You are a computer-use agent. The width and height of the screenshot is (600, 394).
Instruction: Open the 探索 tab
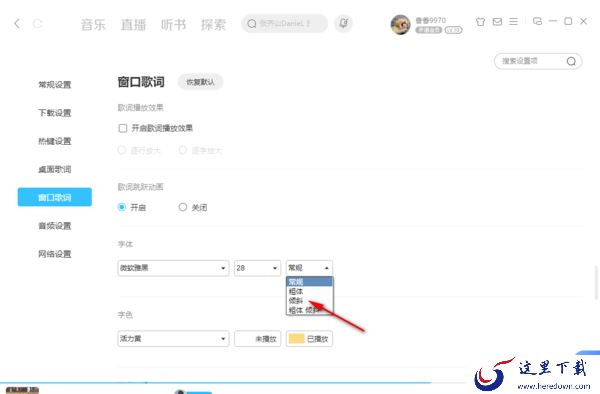tap(214, 25)
